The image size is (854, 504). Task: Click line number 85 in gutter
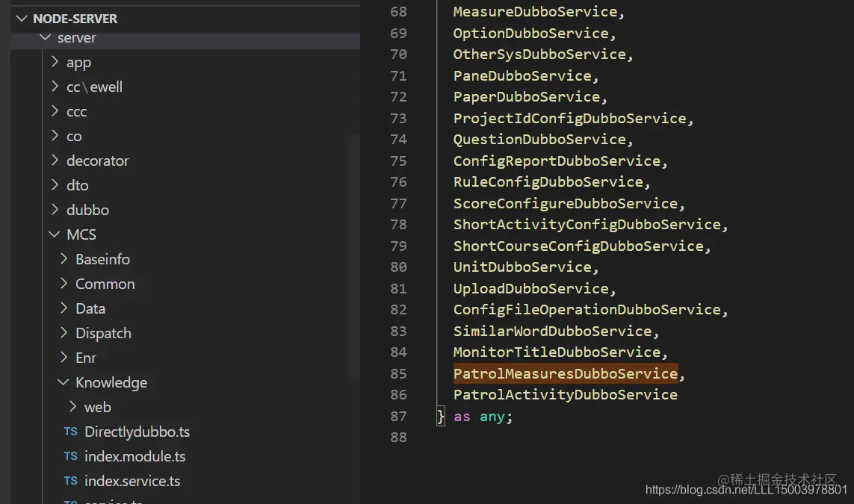point(398,374)
